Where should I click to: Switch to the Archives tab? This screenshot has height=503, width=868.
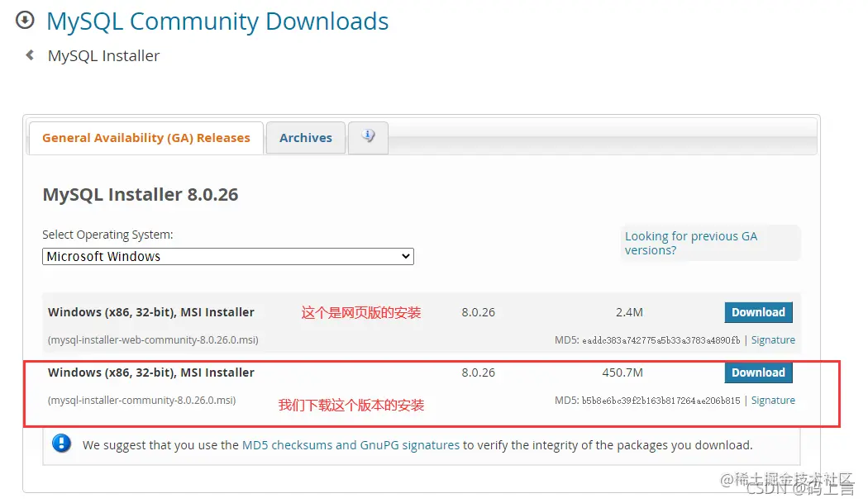306,138
